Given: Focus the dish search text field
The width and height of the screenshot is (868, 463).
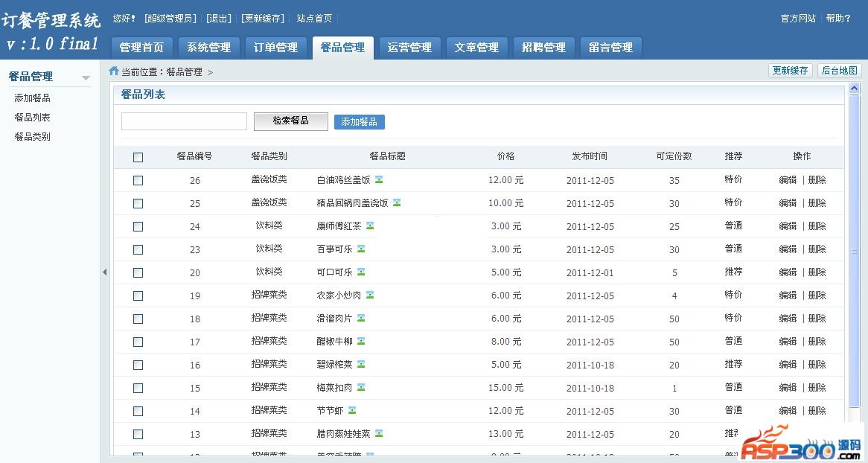Looking at the screenshot, I should (184, 121).
